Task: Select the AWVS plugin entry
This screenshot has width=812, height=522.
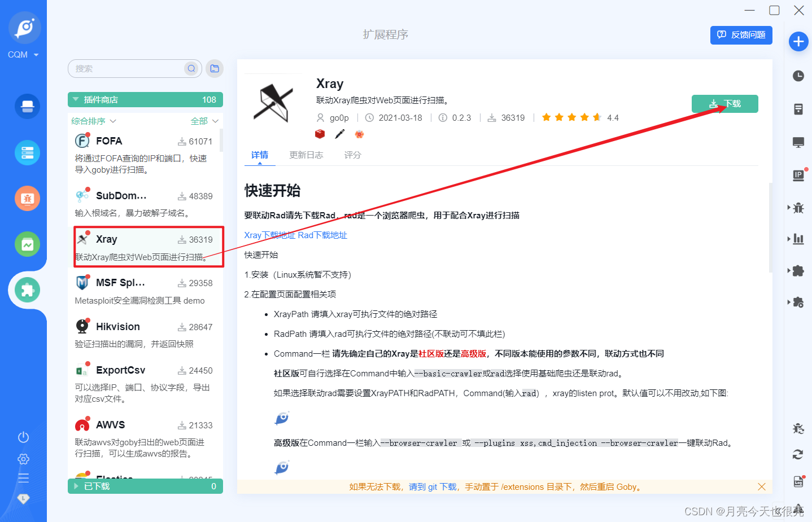Action: click(145, 438)
